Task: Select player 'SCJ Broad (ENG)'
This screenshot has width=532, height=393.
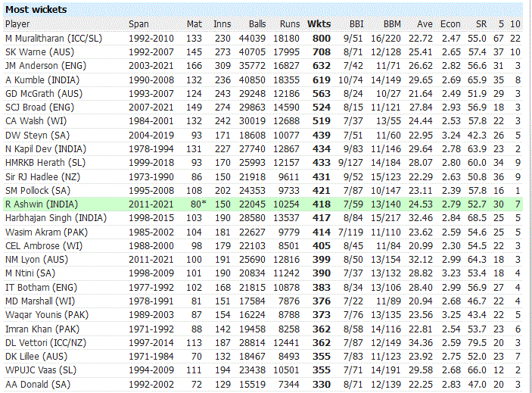Action: [39, 108]
